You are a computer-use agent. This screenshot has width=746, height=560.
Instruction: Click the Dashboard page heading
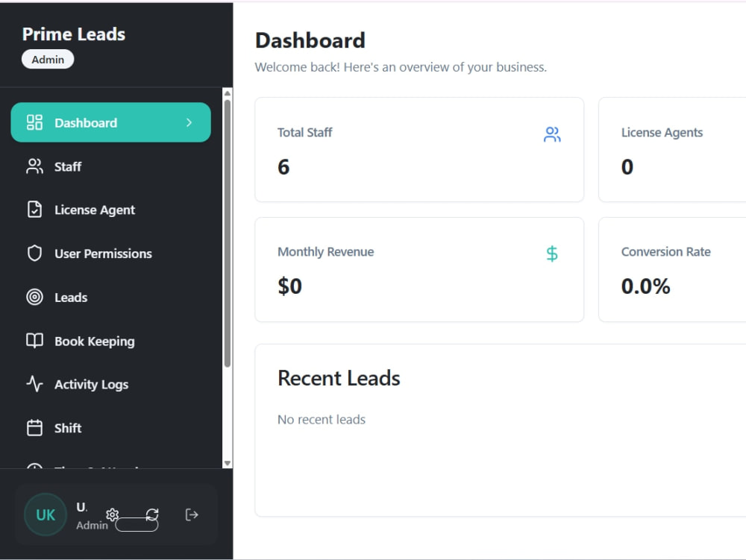click(310, 40)
